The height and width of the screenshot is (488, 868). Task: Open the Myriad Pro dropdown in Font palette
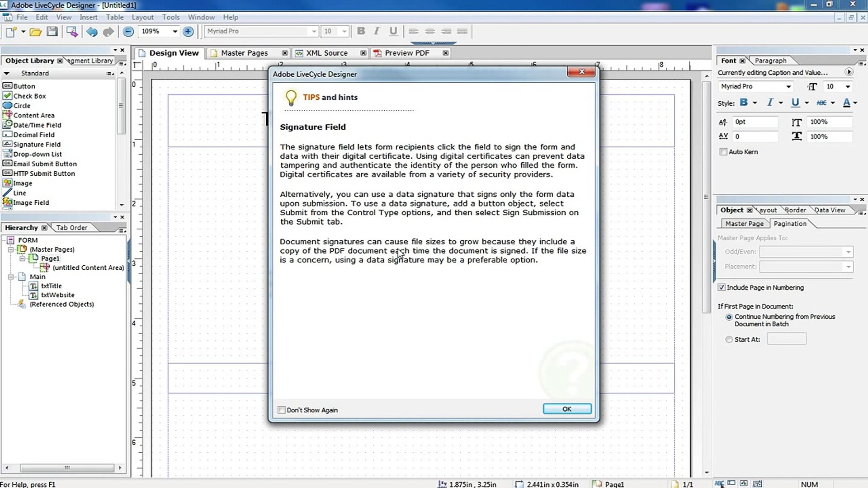tap(788, 86)
